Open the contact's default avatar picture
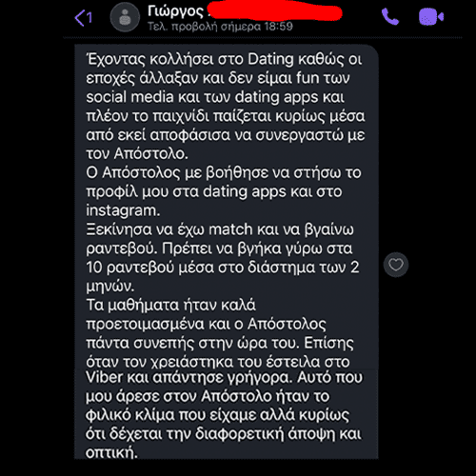Screen dimensions: 476x476 point(125,17)
